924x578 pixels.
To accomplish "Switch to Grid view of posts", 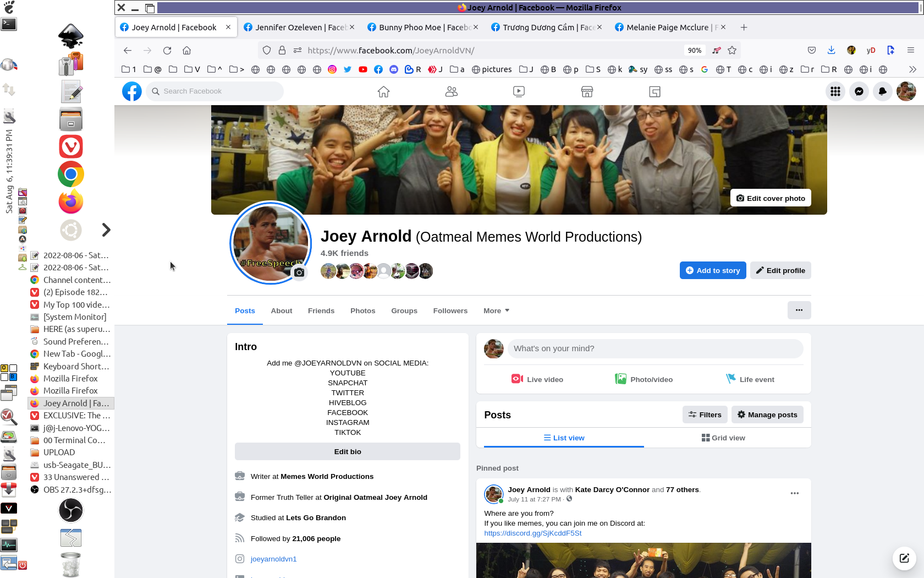I will coord(723,438).
